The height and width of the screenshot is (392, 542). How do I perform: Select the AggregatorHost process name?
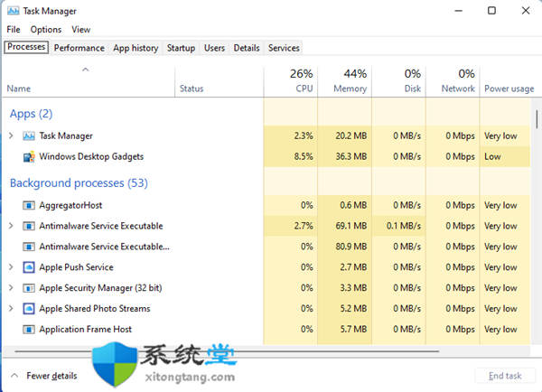[70, 205]
